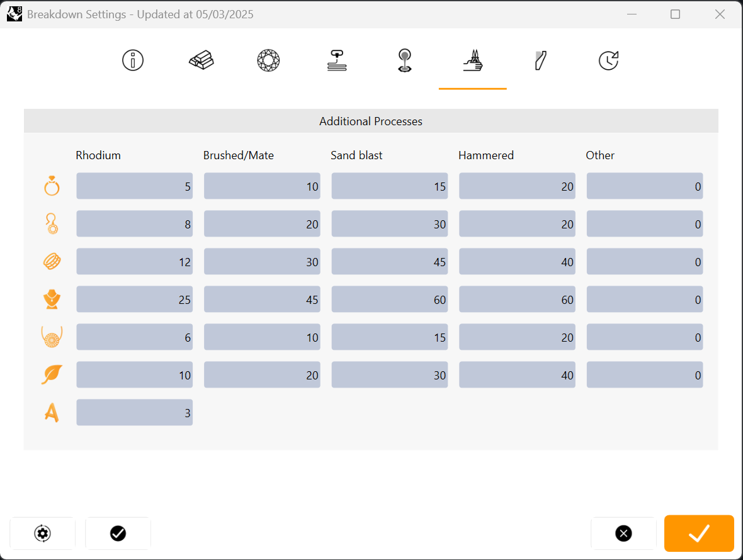Edit ring Rhodium value 5
The height and width of the screenshot is (560, 743).
tap(135, 186)
